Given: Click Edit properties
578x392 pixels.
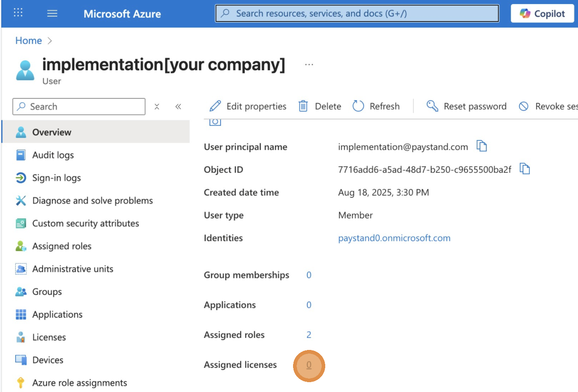Looking at the screenshot, I should coord(248,107).
